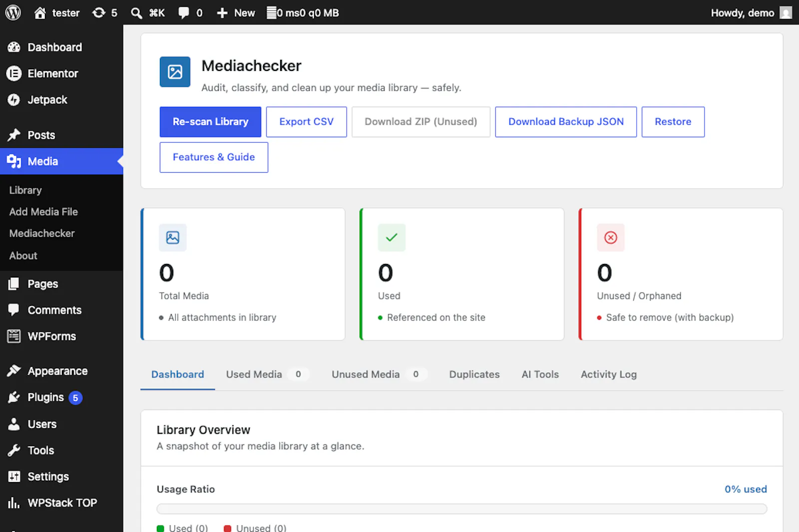This screenshot has height=532, width=799.
Task: Click the Library Overview heading
Action: coord(203,430)
